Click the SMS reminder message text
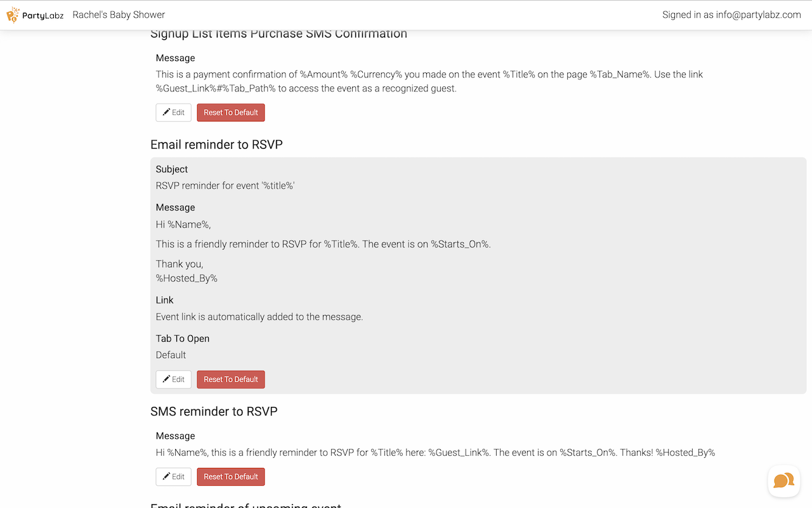This screenshot has width=812, height=508. coord(435,453)
